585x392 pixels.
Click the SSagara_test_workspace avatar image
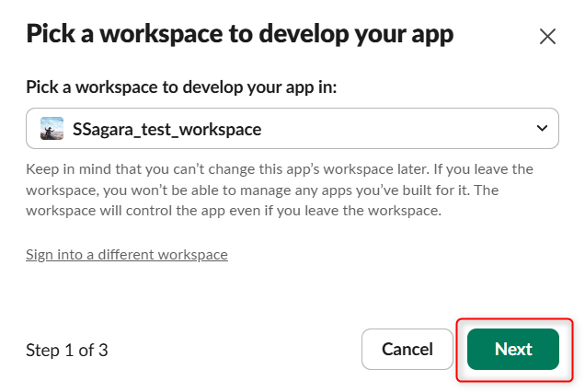pos(52,129)
